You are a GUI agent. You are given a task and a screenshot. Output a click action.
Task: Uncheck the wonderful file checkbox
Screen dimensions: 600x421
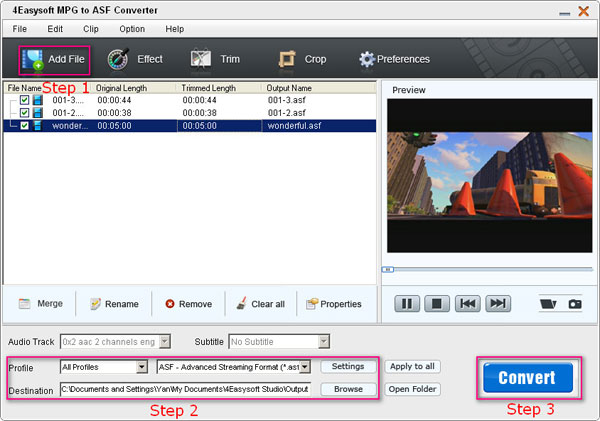tap(24, 126)
